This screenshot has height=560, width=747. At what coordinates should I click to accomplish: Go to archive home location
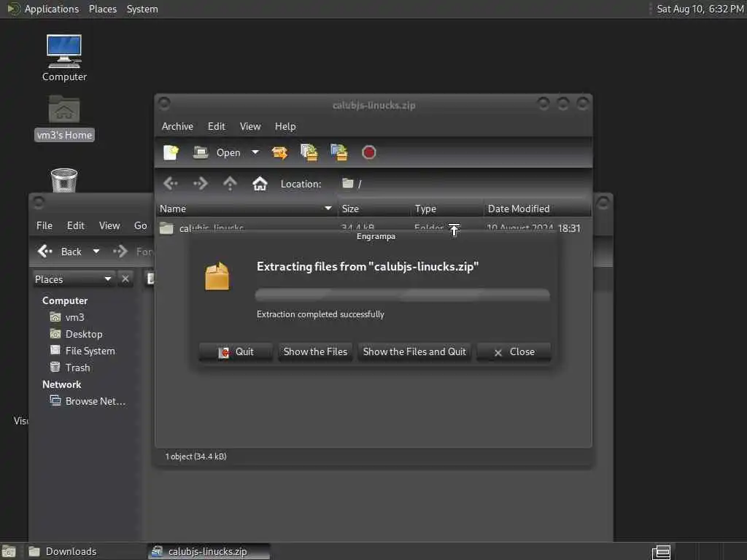(260, 183)
